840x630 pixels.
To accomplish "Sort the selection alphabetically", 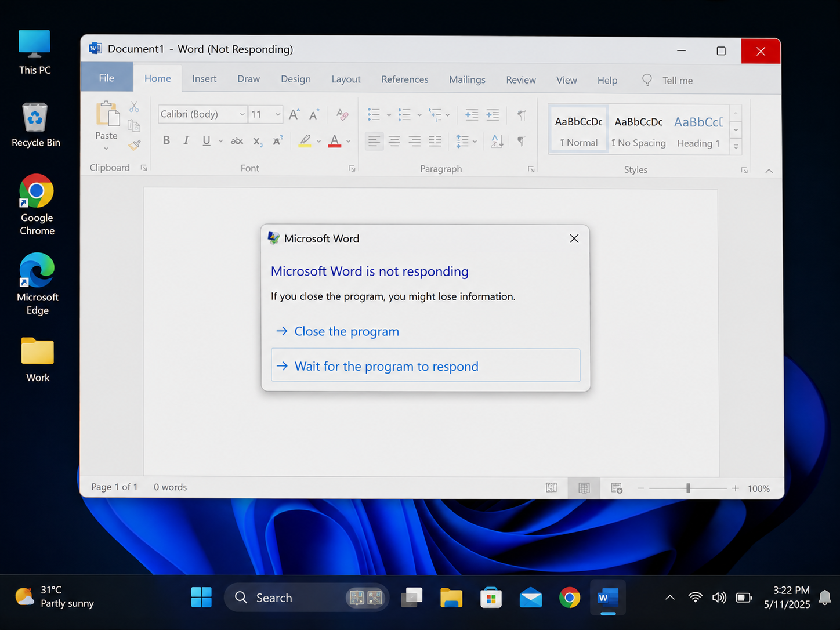I will point(497,140).
